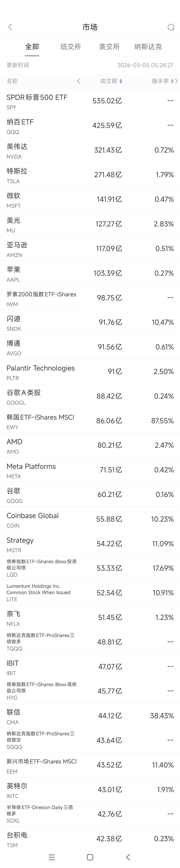Tap the back arrow in header
Screen dimensions: 180x868
coord(10,27)
